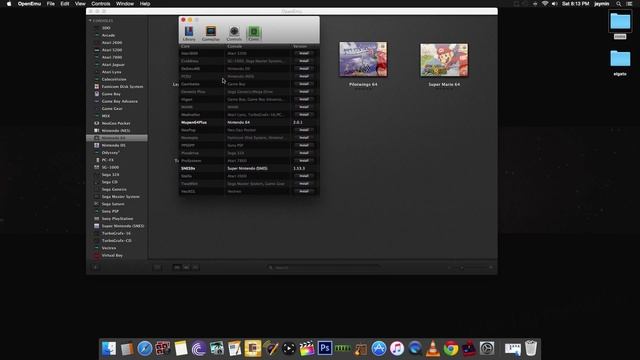Select Game Boy Advance in the sidebar
Viewport: 640px width, 360px height.
pyautogui.click(x=120, y=101)
